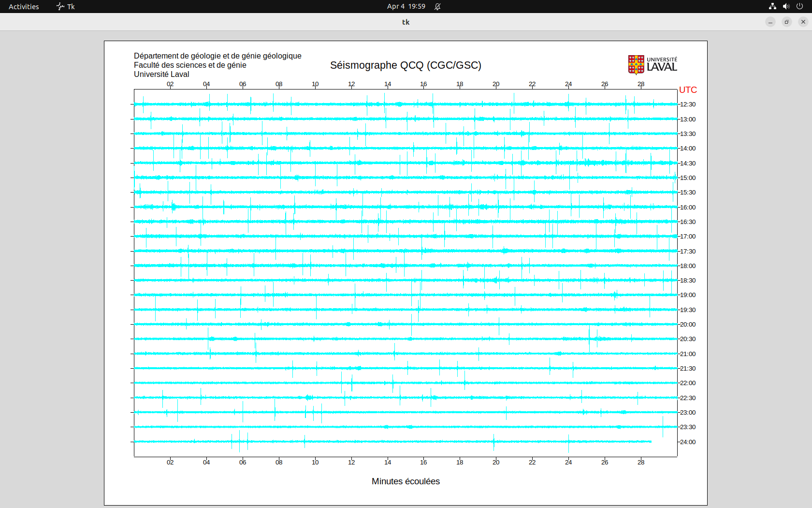Click the muted notifications bell icon
Screen dimensions: 812x508
pyautogui.click(x=437, y=6)
